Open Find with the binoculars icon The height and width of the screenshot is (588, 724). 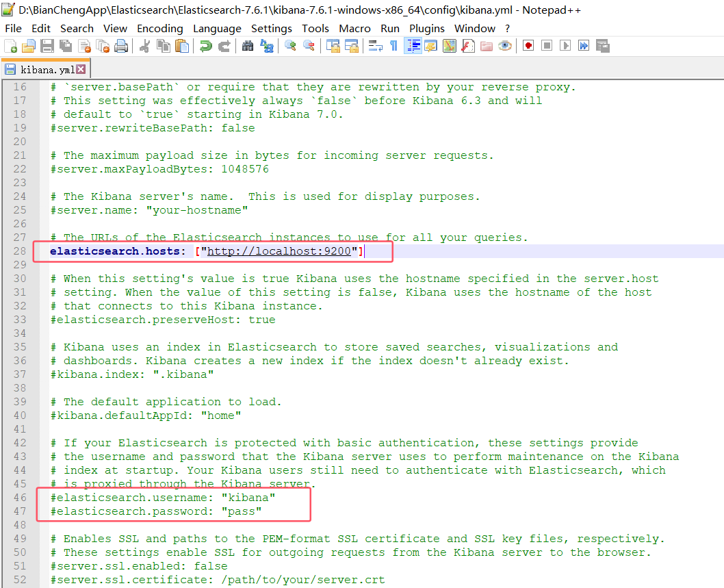pyautogui.click(x=248, y=46)
